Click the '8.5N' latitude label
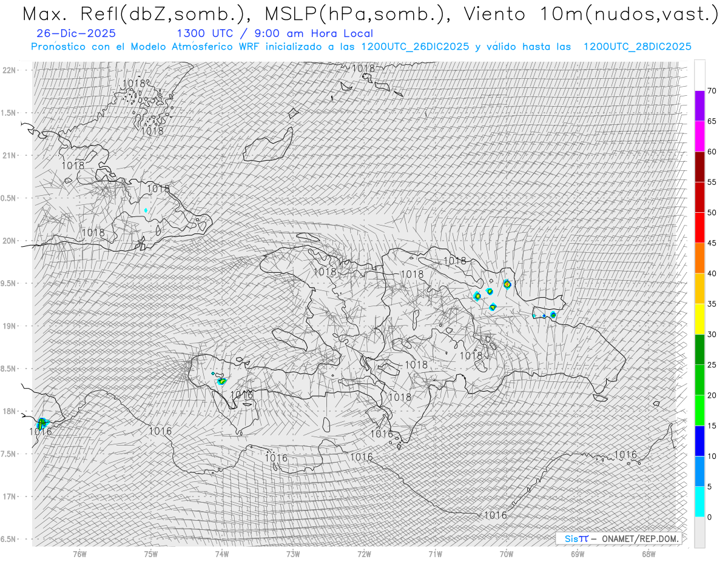This screenshot has height=562, width=728. point(9,369)
